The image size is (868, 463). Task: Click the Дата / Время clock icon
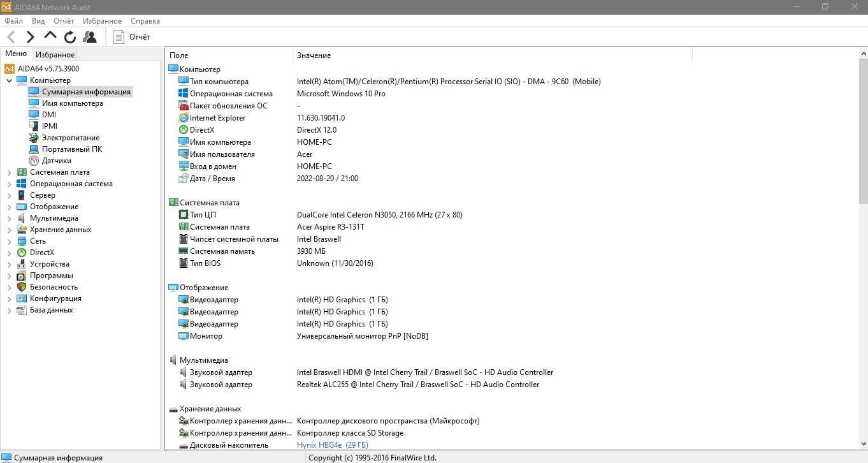pyautogui.click(x=184, y=179)
